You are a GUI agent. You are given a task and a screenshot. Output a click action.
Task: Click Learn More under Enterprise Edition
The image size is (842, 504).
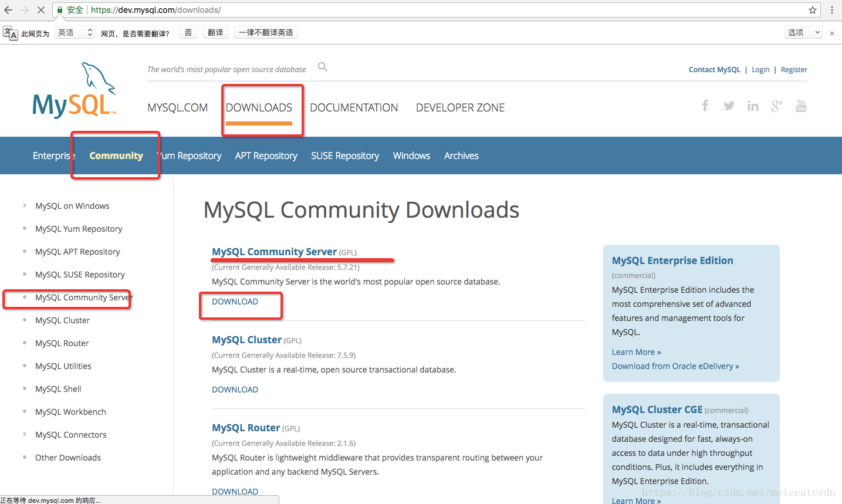coord(636,352)
